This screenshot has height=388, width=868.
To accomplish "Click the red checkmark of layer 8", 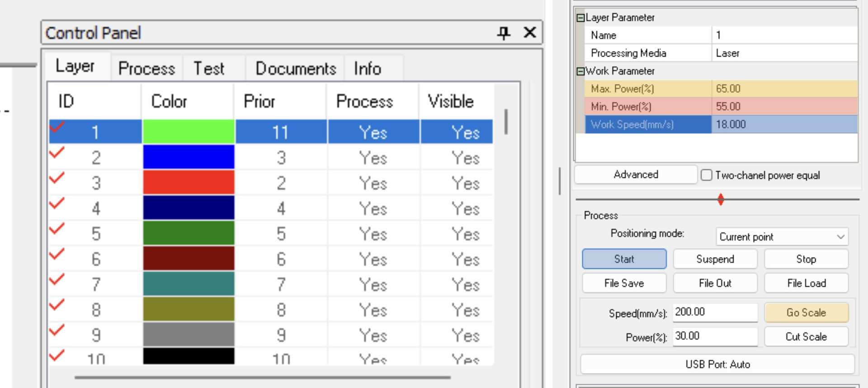I will tap(57, 306).
